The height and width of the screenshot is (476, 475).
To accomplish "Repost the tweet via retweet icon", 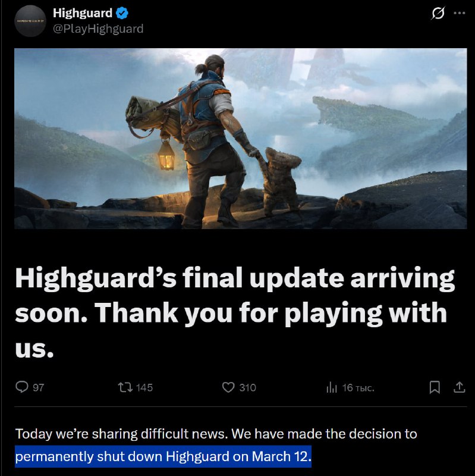I will pyautogui.click(x=125, y=387).
